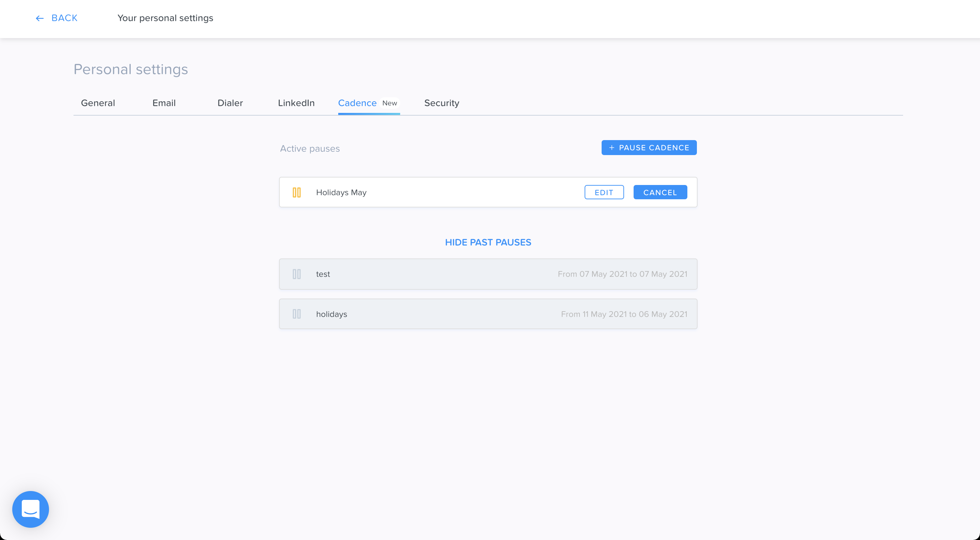Open the chat support bubble
Image resolution: width=980 pixels, height=540 pixels.
pyautogui.click(x=30, y=509)
